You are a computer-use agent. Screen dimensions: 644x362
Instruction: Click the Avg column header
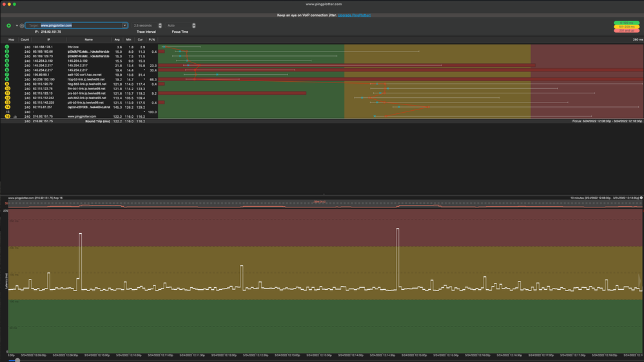click(117, 40)
